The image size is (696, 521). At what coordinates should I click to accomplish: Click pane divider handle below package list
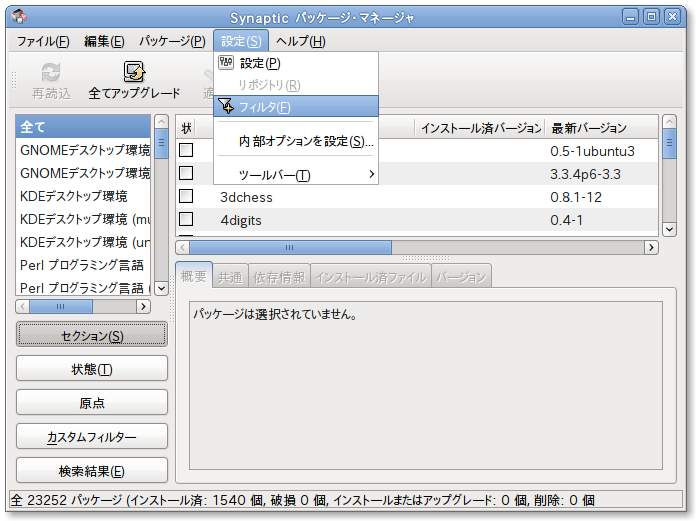tap(426, 258)
